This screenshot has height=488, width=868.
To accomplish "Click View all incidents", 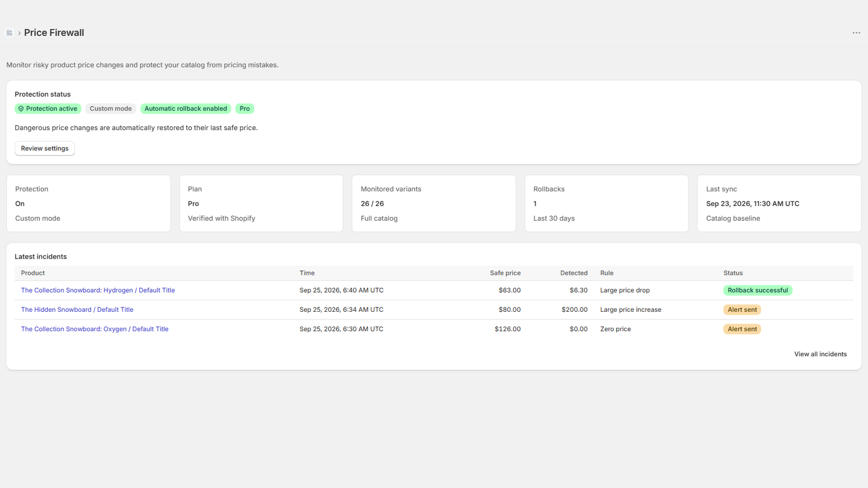I will click(x=820, y=354).
